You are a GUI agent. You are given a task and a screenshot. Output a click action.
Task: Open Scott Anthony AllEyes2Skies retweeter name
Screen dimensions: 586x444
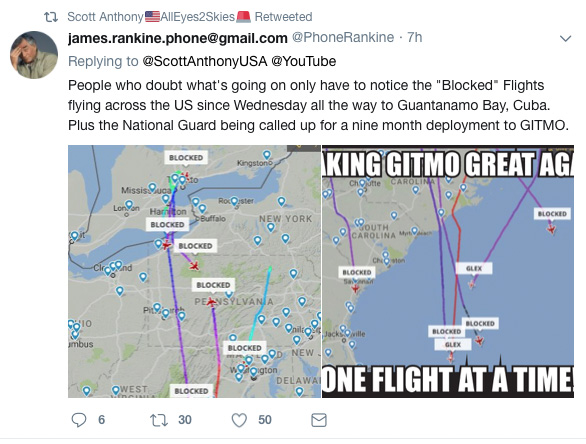(x=159, y=17)
